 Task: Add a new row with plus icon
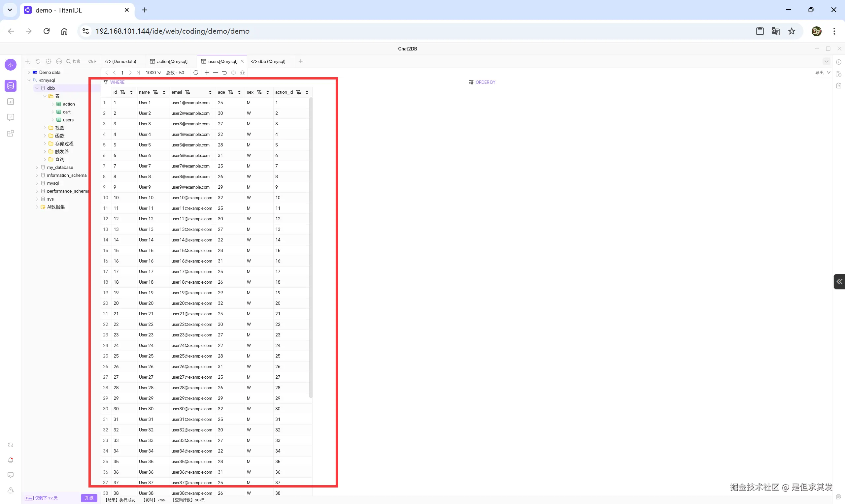[x=207, y=72]
